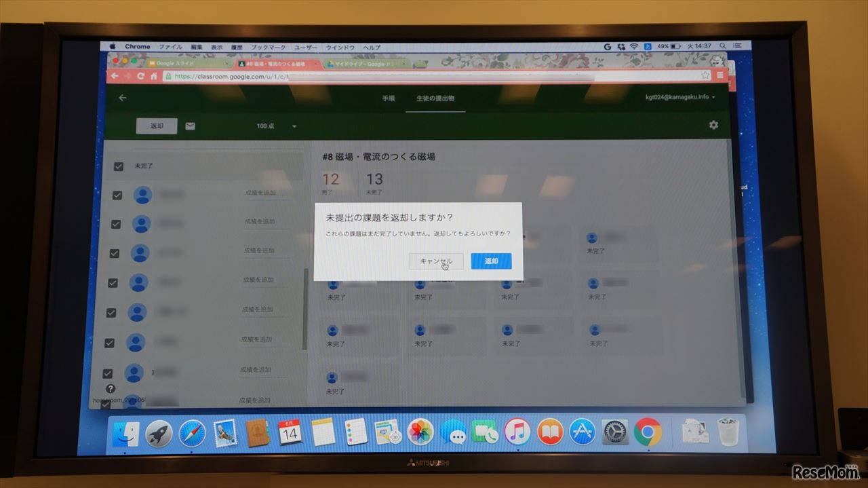Open the kgt024@kamagaku.info account dropdown
The image size is (868, 488).
click(x=680, y=97)
